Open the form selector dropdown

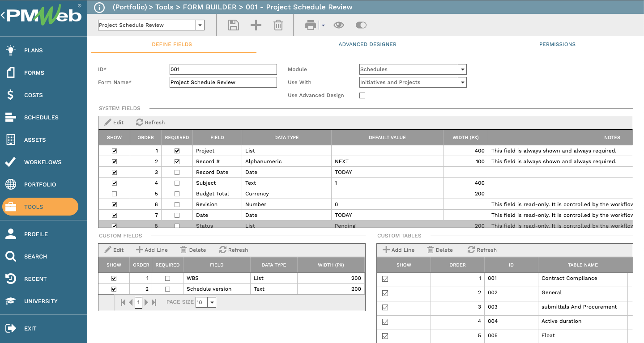pos(200,25)
